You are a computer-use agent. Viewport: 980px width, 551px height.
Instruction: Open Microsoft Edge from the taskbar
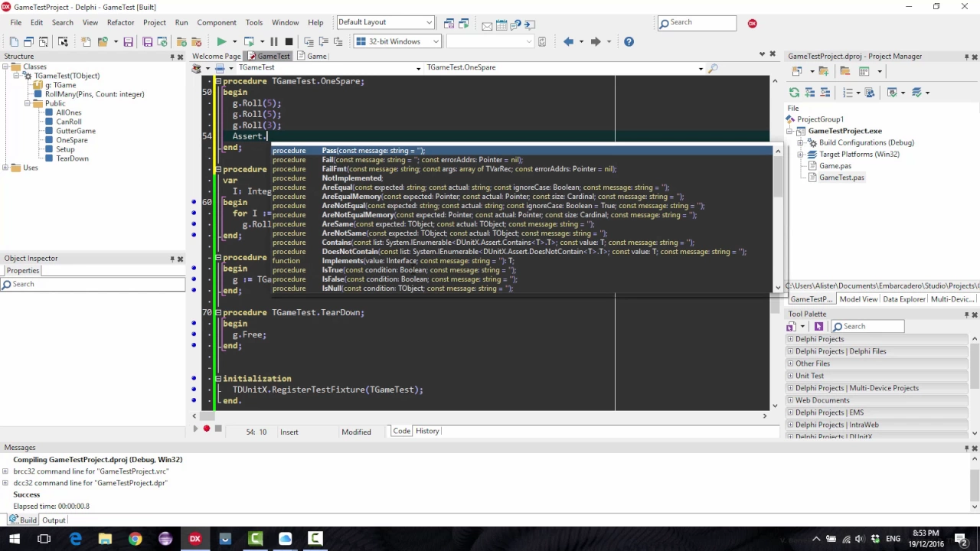75,539
